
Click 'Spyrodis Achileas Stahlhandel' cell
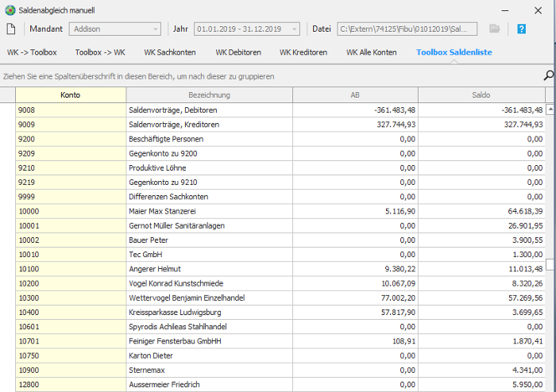[209, 327]
